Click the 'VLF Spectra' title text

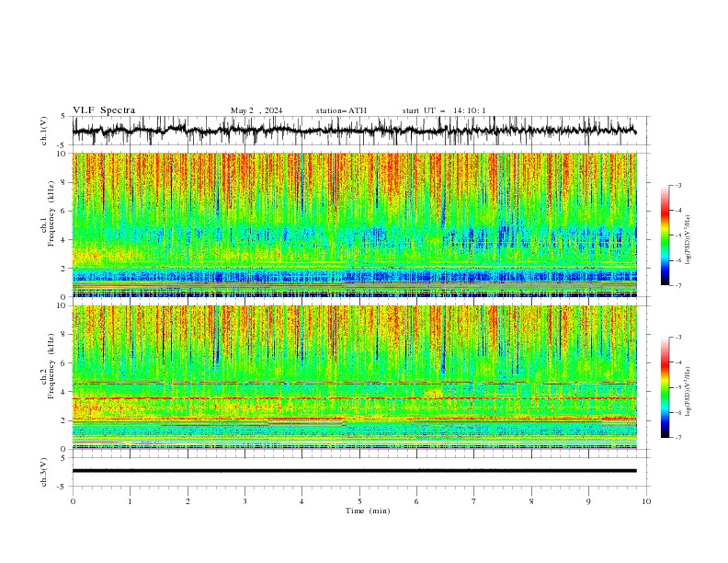point(104,110)
